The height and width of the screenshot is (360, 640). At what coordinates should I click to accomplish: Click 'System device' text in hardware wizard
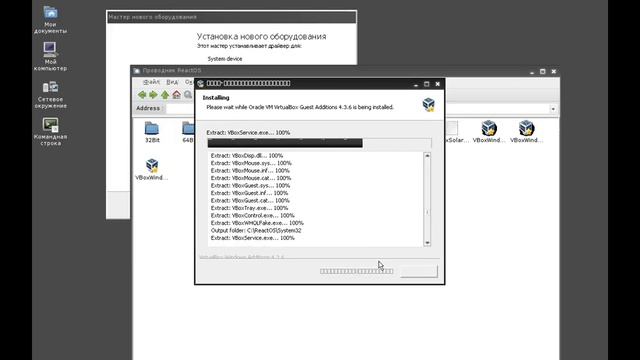point(225,59)
